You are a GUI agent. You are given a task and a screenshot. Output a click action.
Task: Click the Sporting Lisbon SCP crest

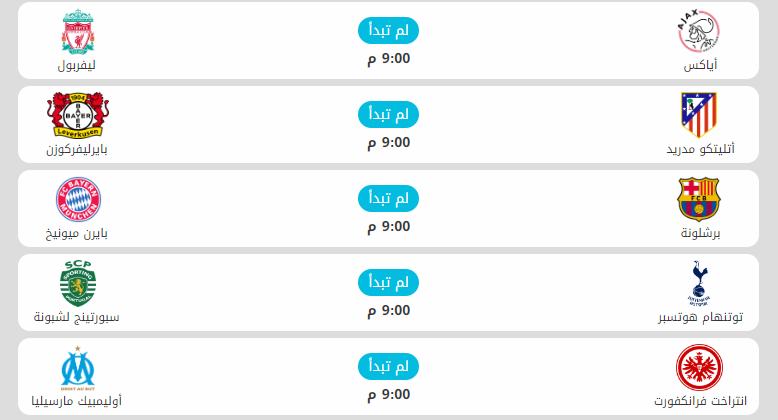tap(76, 283)
